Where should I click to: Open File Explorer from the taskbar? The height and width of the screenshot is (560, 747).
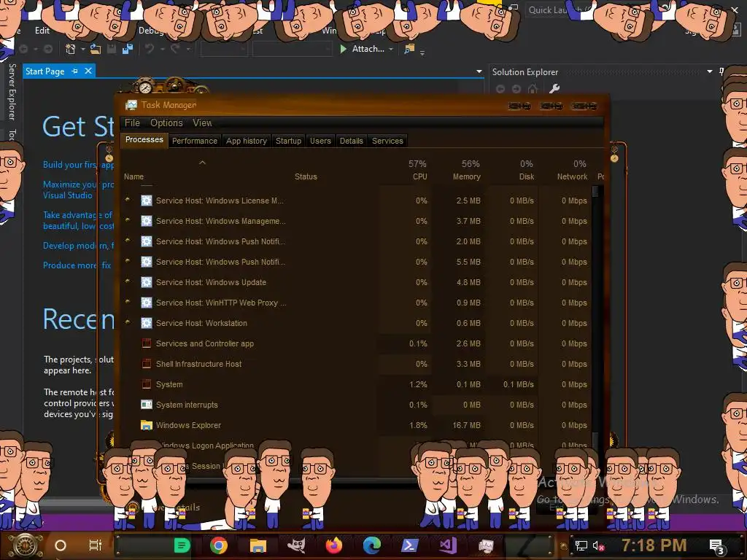(x=258, y=545)
